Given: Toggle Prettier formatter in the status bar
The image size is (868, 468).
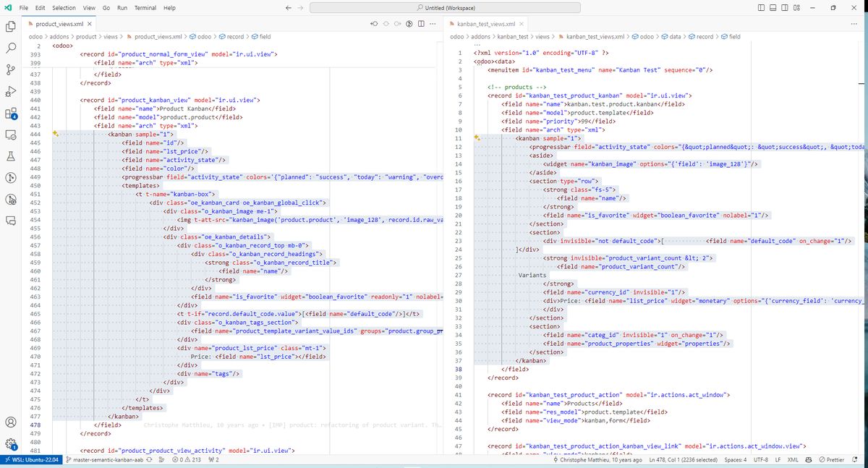Looking at the screenshot, I should (835, 458).
